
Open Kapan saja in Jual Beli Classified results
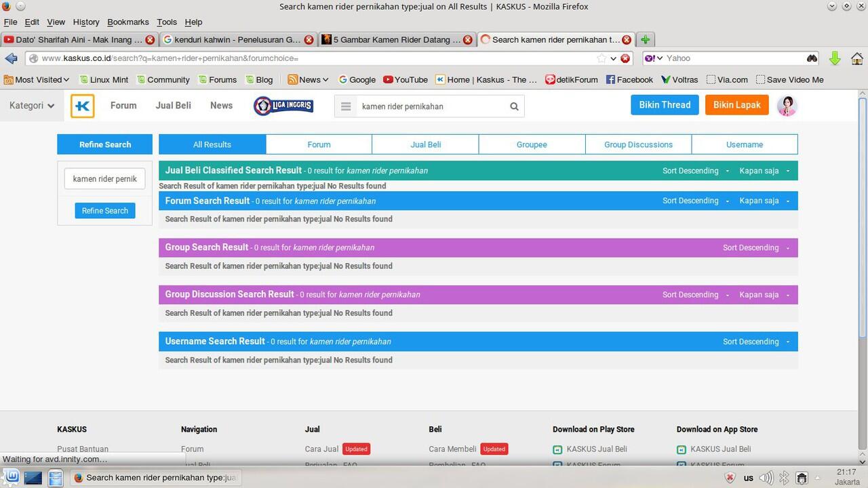(764, 171)
